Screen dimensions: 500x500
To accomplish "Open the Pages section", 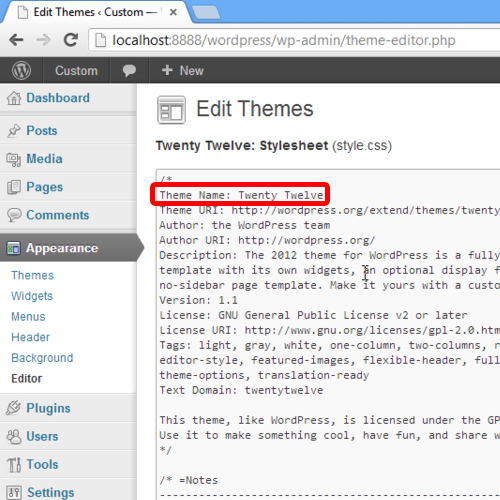I will coord(45,187).
